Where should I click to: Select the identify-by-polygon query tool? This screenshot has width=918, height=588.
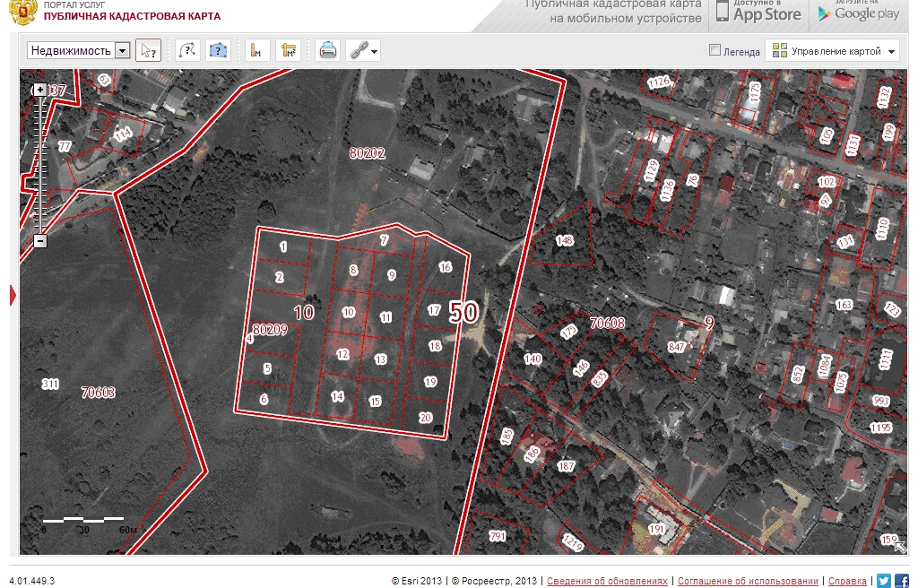[218, 50]
